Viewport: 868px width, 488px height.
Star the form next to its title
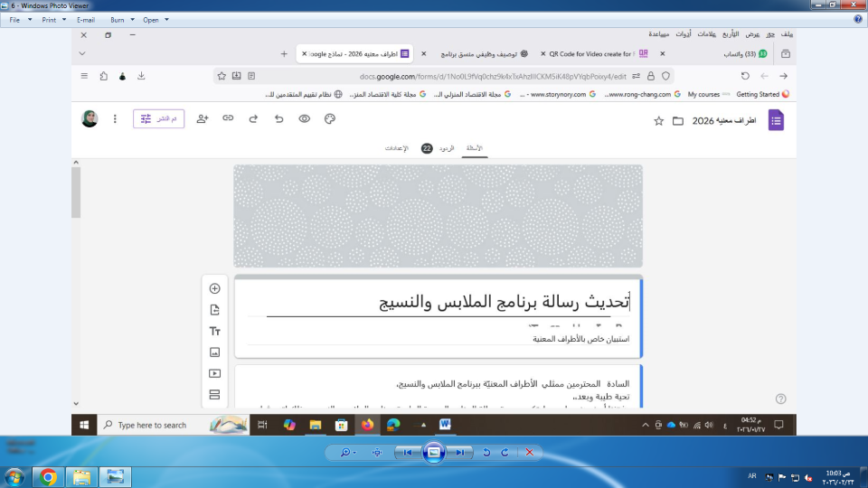click(658, 120)
